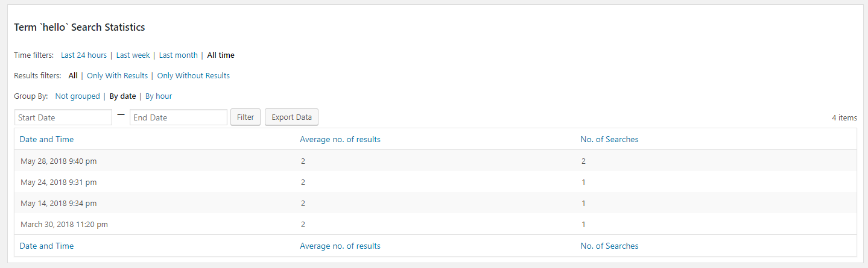Image resolution: width=868 pixels, height=268 pixels.
Task: Group statistics By date
Action: pyautogui.click(x=122, y=96)
